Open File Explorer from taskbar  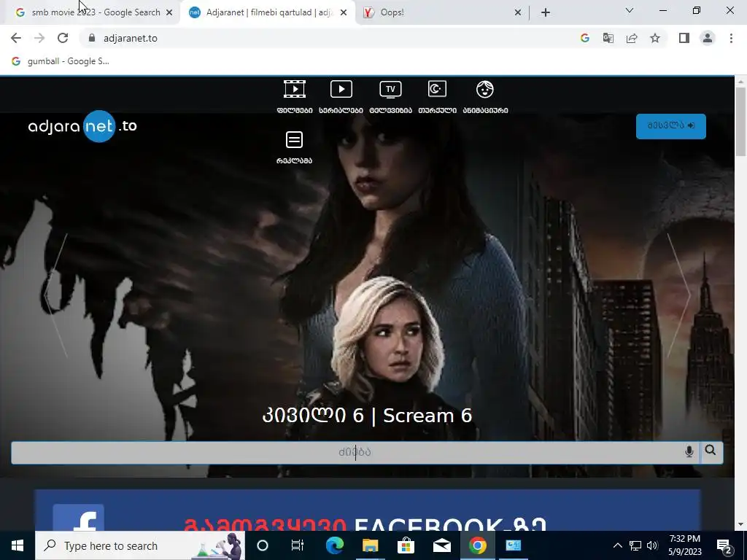pyautogui.click(x=370, y=545)
